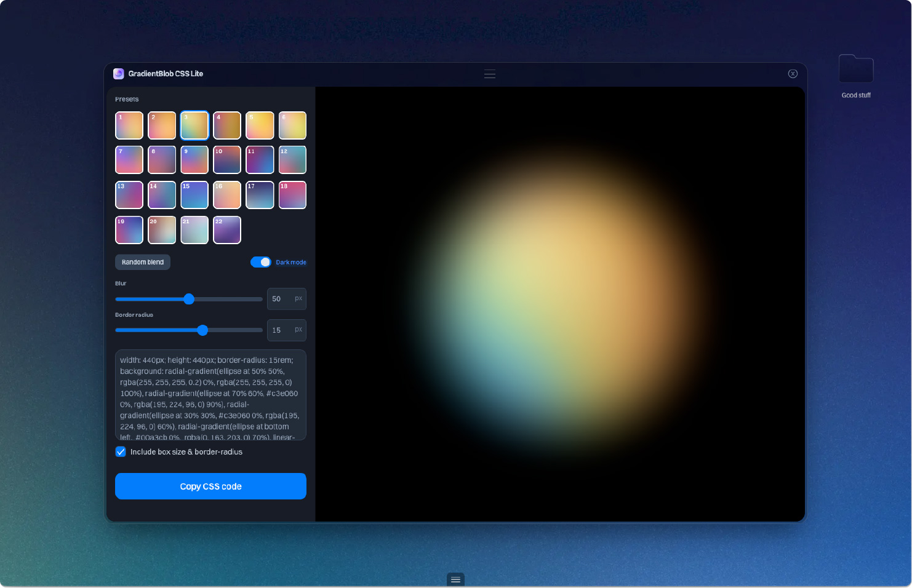Viewport: 912px width, 588px height.
Task: Uncheck Include box size & border-radius
Action: click(x=121, y=452)
